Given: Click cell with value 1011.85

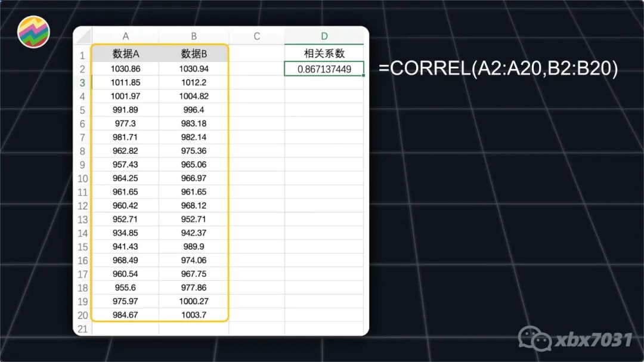Looking at the screenshot, I should tap(125, 82).
